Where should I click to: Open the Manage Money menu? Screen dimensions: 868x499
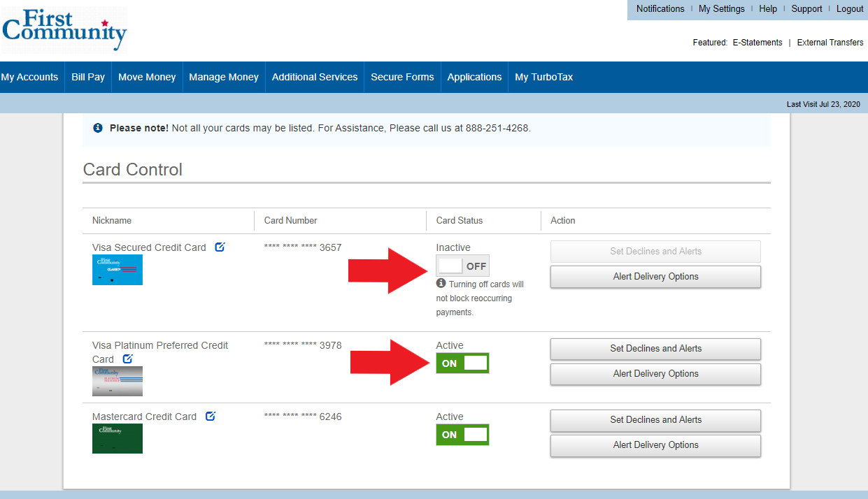pos(224,77)
